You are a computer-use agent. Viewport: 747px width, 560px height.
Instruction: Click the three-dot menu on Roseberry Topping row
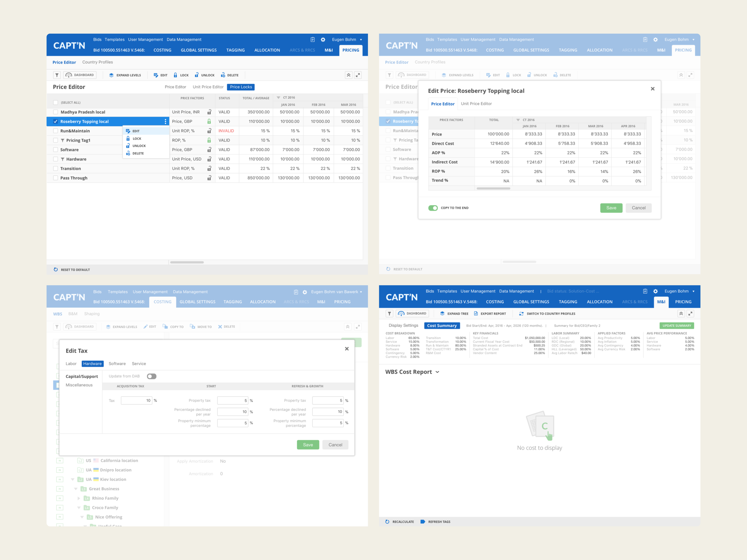coord(165,122)
